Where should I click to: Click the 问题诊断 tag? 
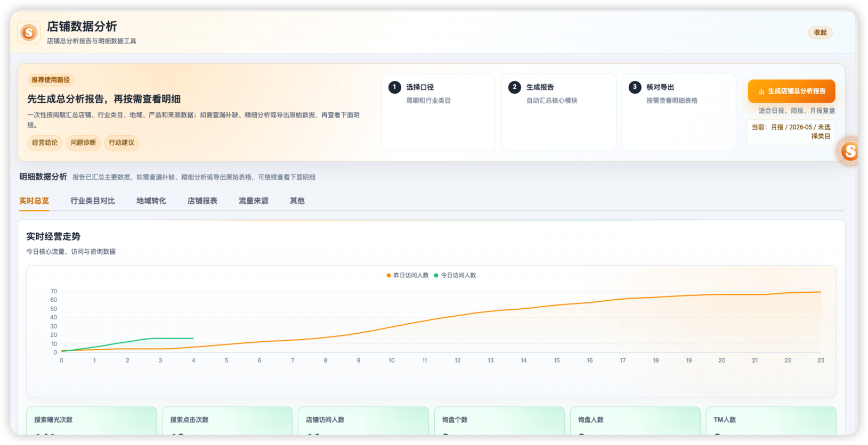tap(83, 143)
